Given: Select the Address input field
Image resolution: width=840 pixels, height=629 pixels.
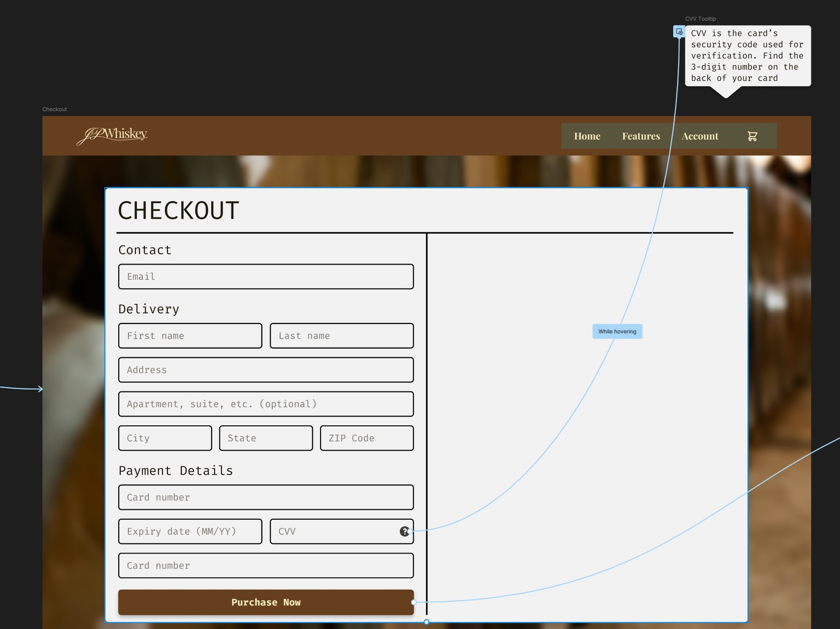Looking at the screenshot, I should point(266,370).
